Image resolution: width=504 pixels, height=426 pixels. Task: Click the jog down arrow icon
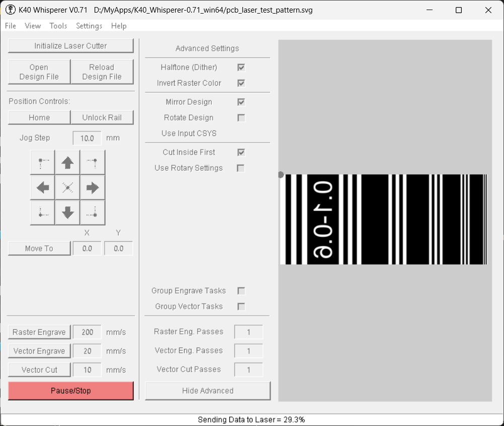[67, 212]
